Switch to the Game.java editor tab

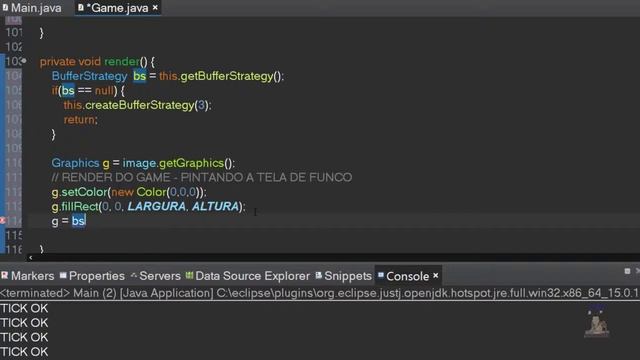[x=118, y=8]
